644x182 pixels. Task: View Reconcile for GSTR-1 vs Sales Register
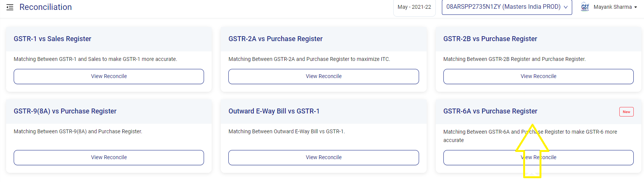point(109,77)
